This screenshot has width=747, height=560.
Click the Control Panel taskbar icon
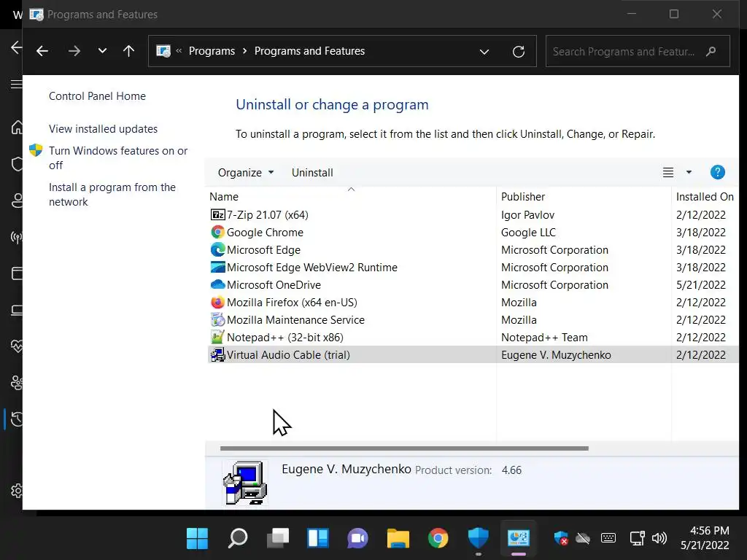coord(519,538)
